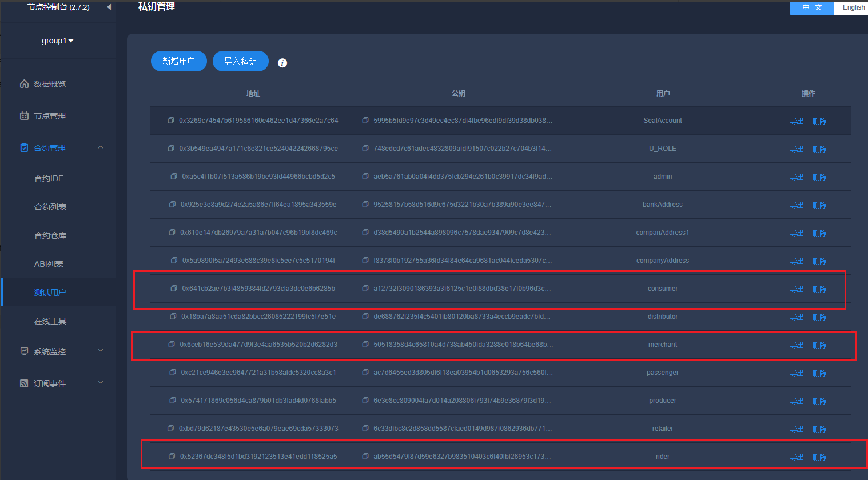Image resolution: width=868 pixels, height=480 pixels.
Task: Copy address of distributor row
Action: pos(173,317)
